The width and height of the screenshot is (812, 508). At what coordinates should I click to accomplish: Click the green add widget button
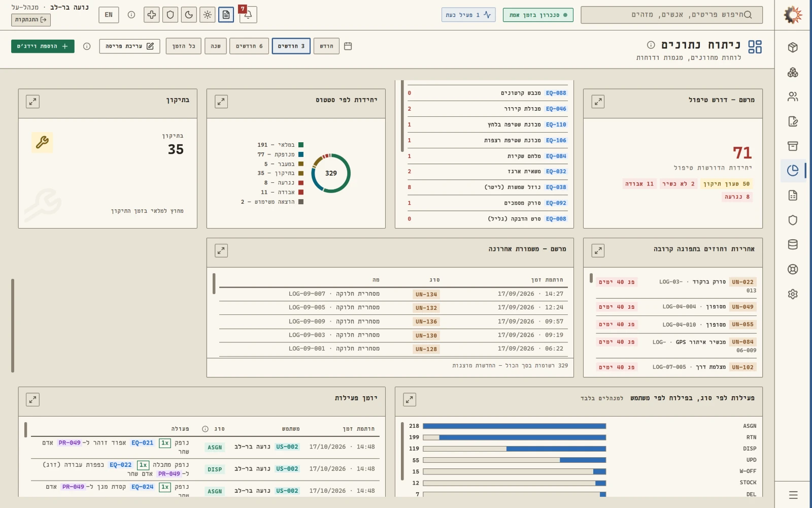pyautogui.click(x=43, y=46)
